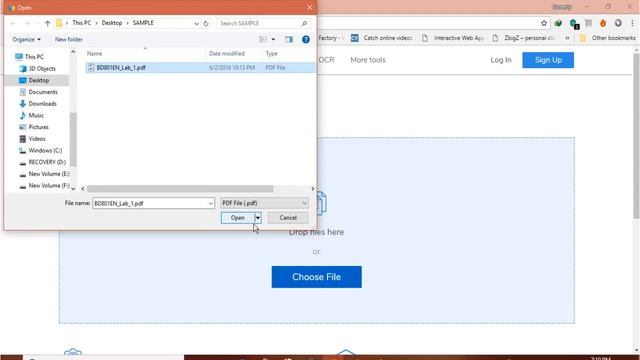Open Music in navigation pane
This screenshot has height=360, width=640.
36,116
